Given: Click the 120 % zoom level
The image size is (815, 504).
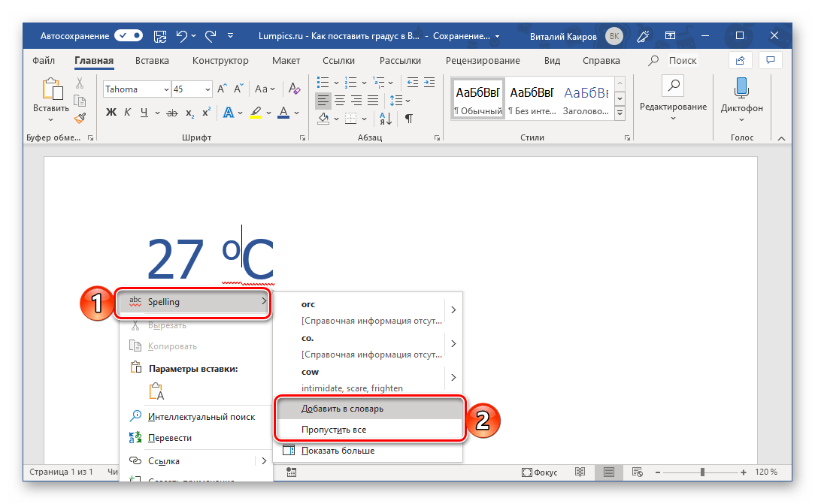Looking at the screenshot, I should point(766,472).
